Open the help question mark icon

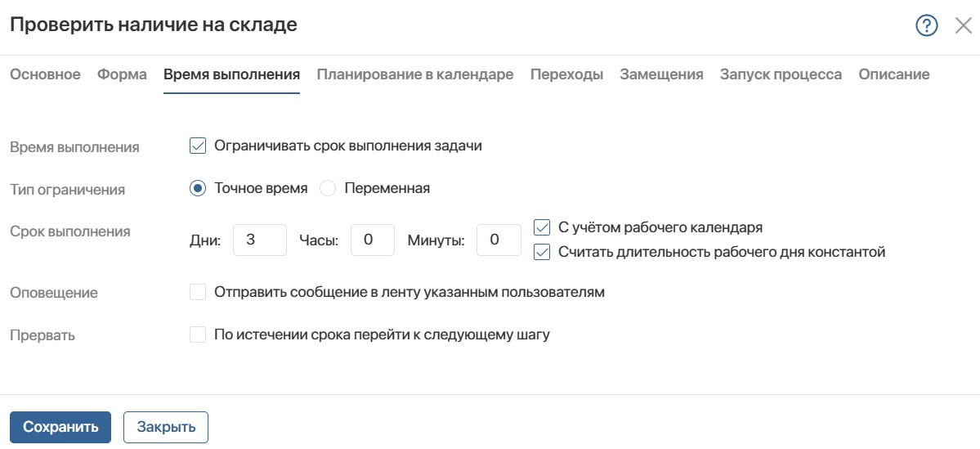point(926,25)
